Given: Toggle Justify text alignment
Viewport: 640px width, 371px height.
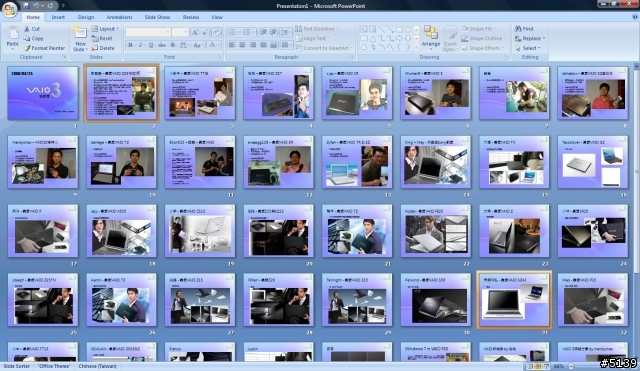Looking at the screenshot, I should pos(263,45).
